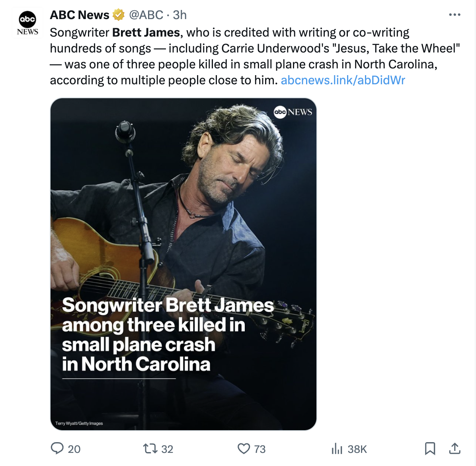Open view analytics bar chart icon

pos(337,449)
